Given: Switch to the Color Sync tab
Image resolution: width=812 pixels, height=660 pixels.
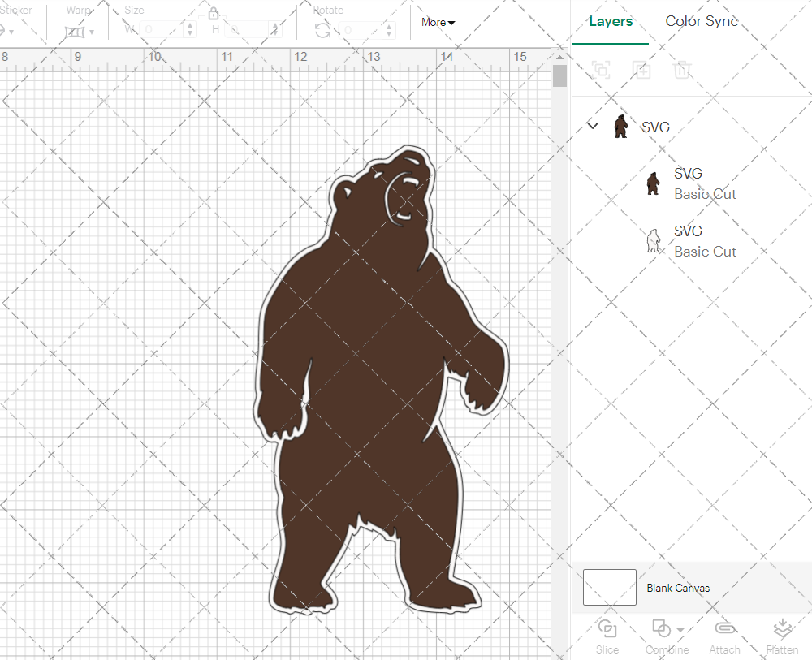Looking at the screenshot, I should pos(701,21).
